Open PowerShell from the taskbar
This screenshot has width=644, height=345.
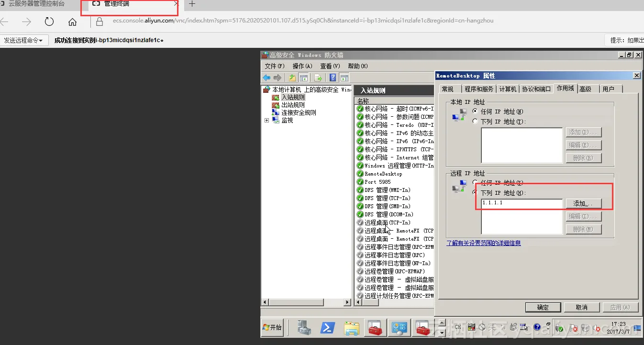click(x=327, y=328)
